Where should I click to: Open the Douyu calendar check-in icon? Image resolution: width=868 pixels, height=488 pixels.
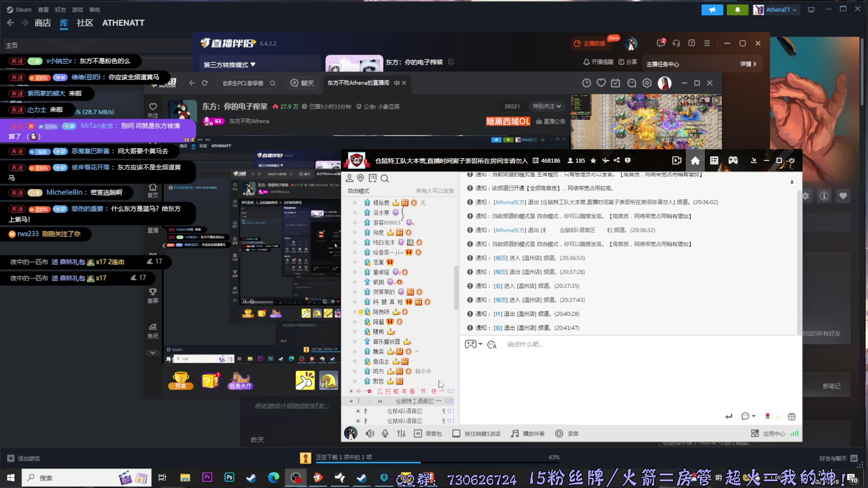tap(616, 83)
